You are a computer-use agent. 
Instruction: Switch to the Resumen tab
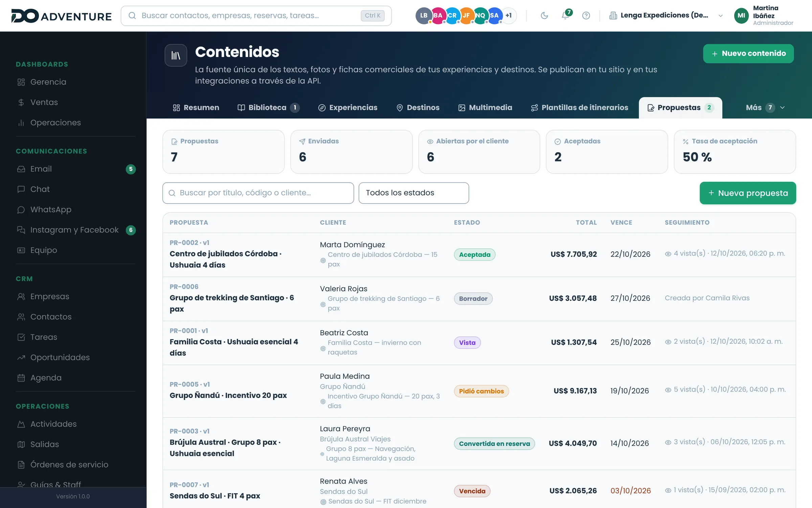[x=196, y=108]
